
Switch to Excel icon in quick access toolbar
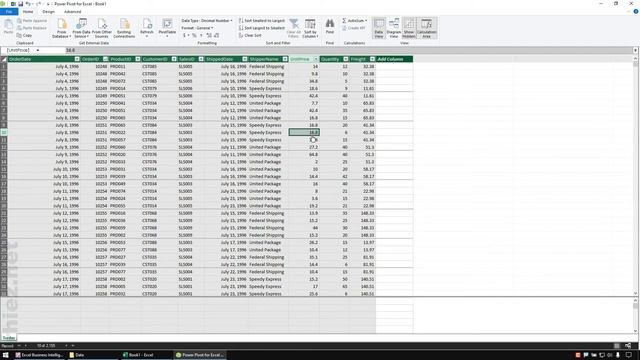coord(13,4)
